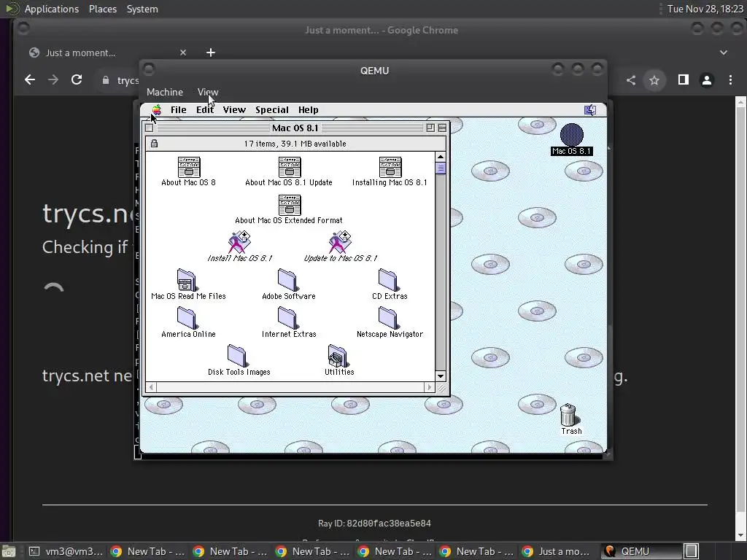Open the Applications menu in top panel
The width and height of the screenshot is (747, 560).
pyautogui.click(x=52, y=9)
